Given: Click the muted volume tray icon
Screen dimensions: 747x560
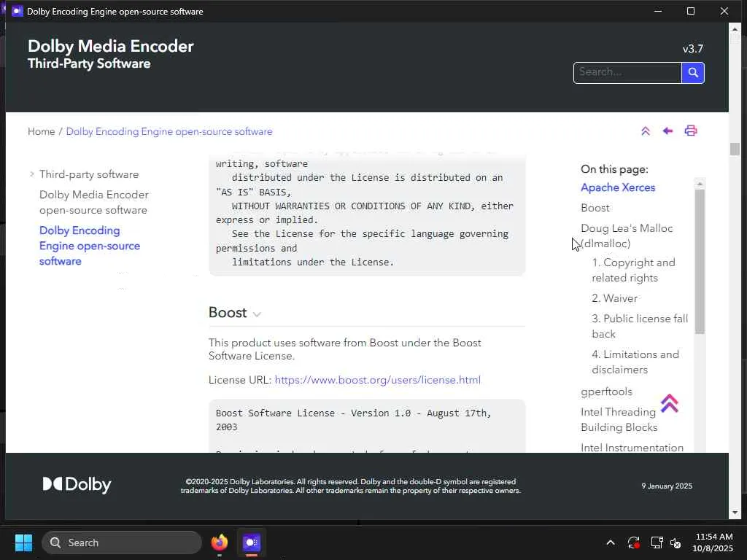Looking at the screenshot, I should [676, 542].
